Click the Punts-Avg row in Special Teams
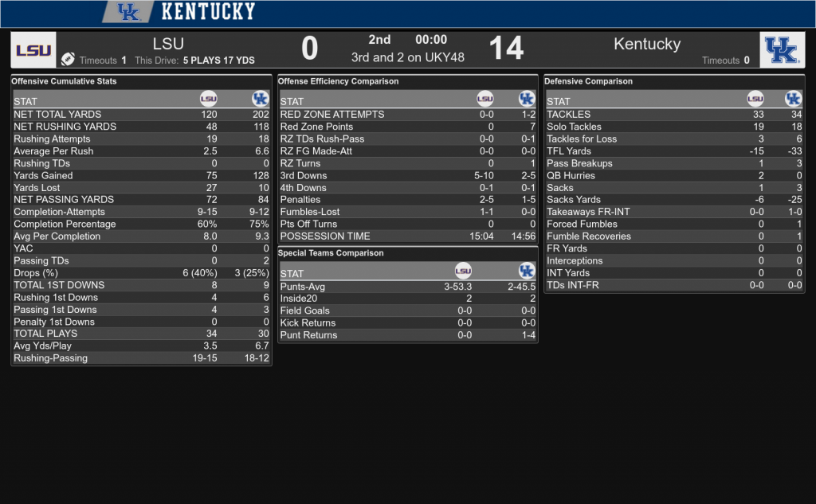 tap(408, 287)
